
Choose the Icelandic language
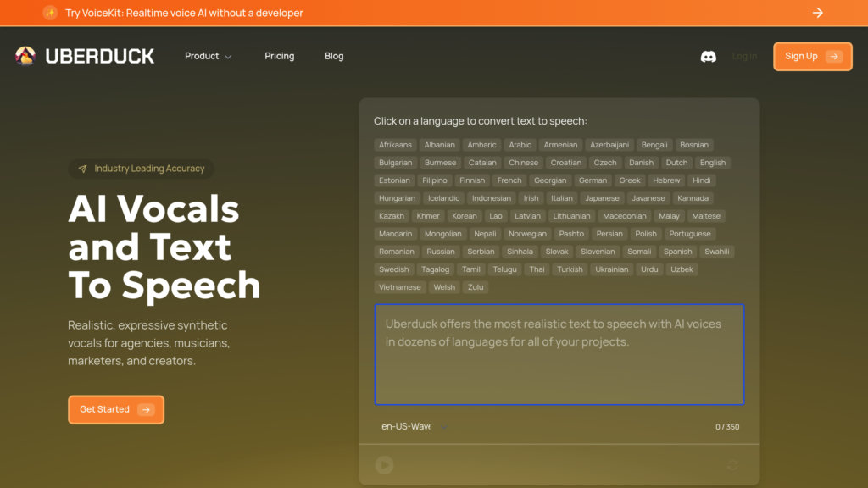[x=443, y=198]
